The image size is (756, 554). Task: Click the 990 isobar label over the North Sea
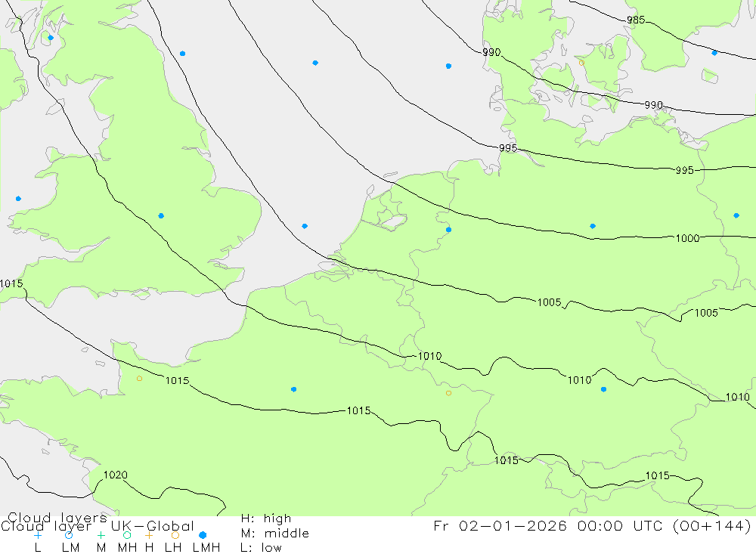point(491,52)
